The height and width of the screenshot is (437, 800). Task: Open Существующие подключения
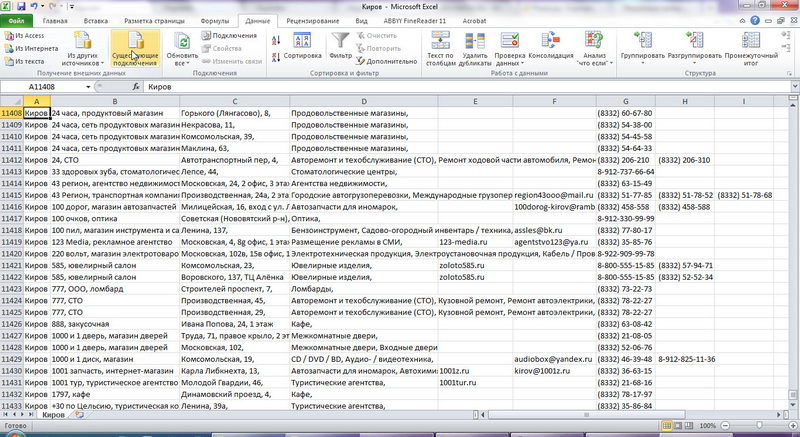pyautogui.click(x=135, y=49)
